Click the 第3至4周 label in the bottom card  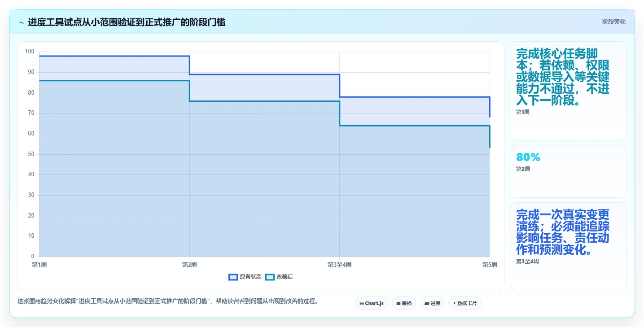527,261
